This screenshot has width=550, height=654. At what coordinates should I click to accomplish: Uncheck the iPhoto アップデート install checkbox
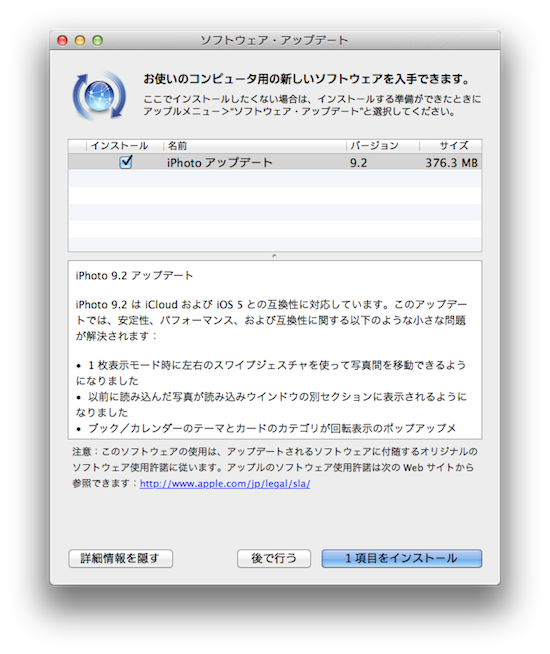[126, 162]
